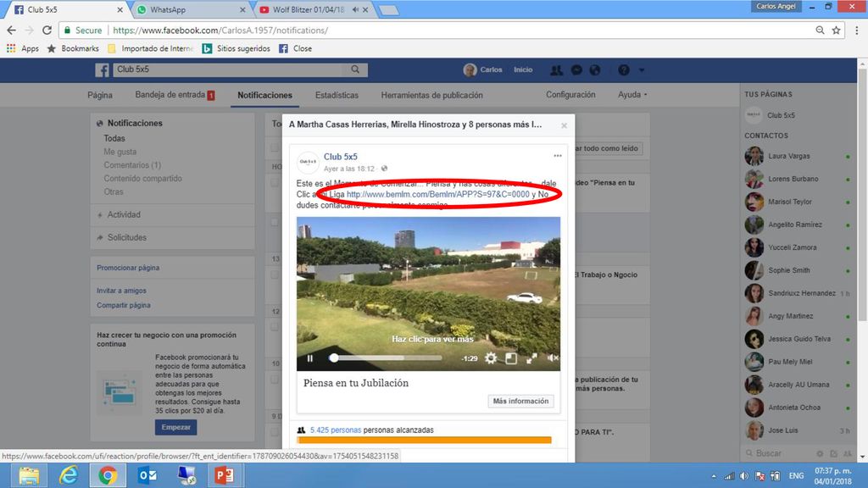Select the Me gusta notifications filter

[120, 152]
